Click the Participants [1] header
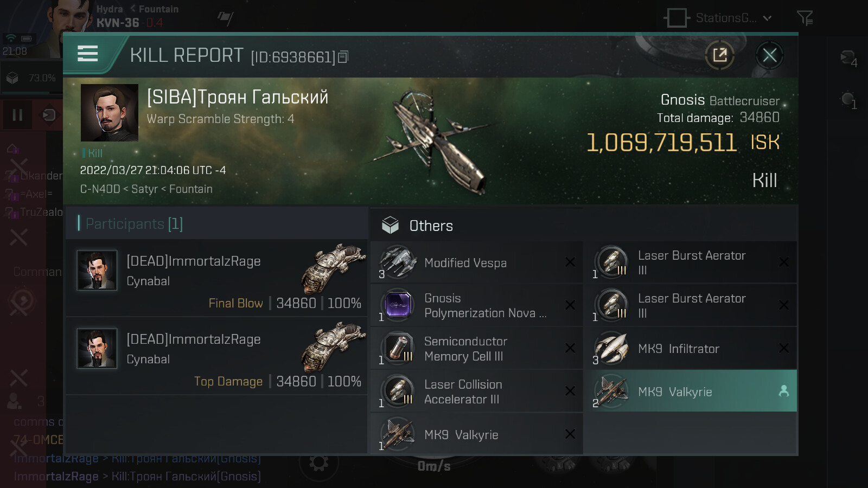 134,223
